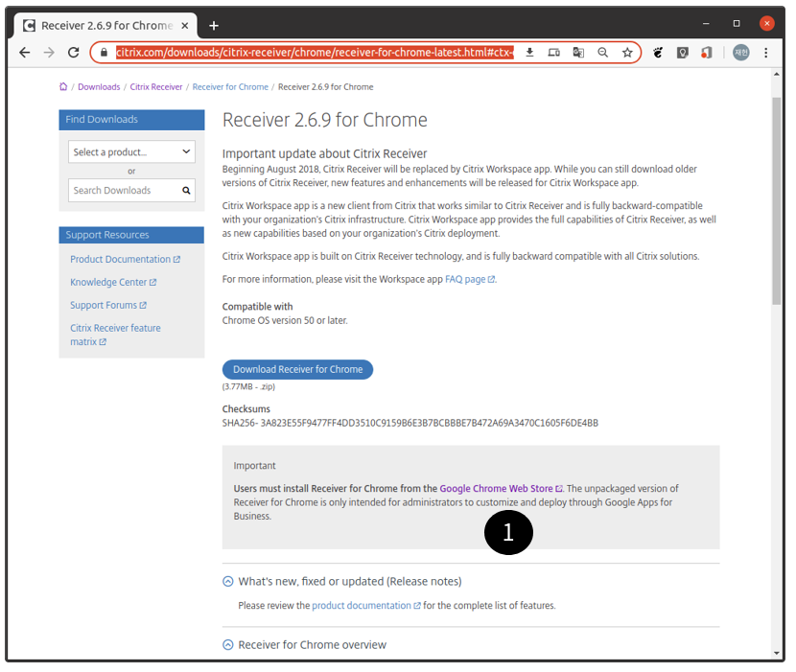Open the Citrix Receiver breadcrumb

pyautogui.click(x=156, y=87)
